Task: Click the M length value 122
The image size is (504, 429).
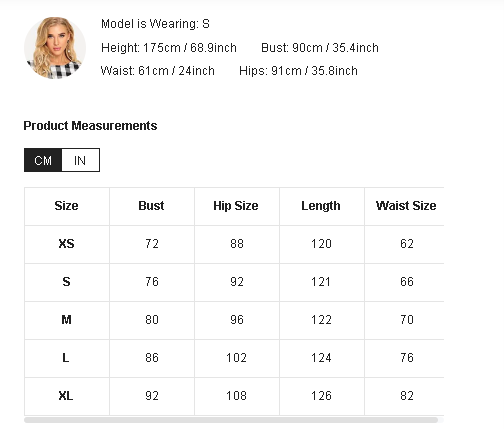Action: point(321,320)
